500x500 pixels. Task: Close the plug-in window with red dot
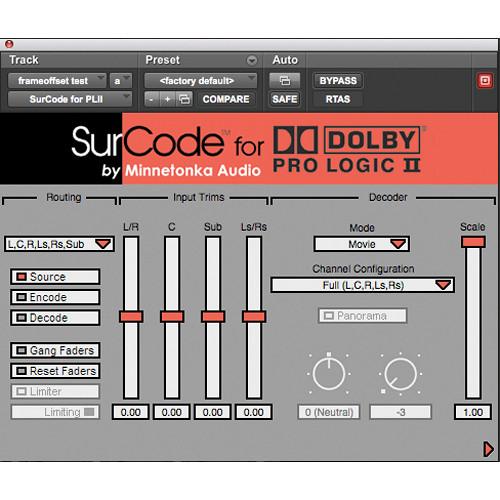pyautogui.click(x=9, y=44)
